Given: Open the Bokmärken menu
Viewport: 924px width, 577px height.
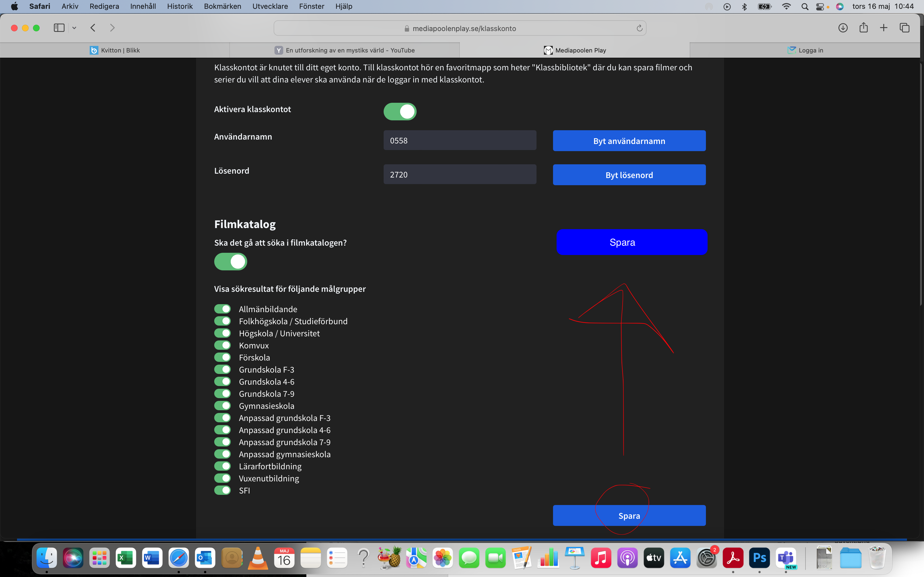Looking at the screenshot, I should coord(222,7).
